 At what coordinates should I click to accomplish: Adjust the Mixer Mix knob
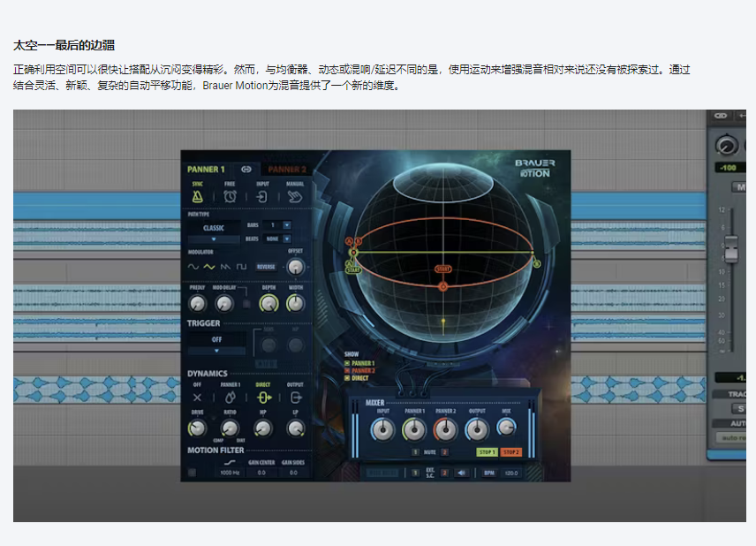[506, 427]
